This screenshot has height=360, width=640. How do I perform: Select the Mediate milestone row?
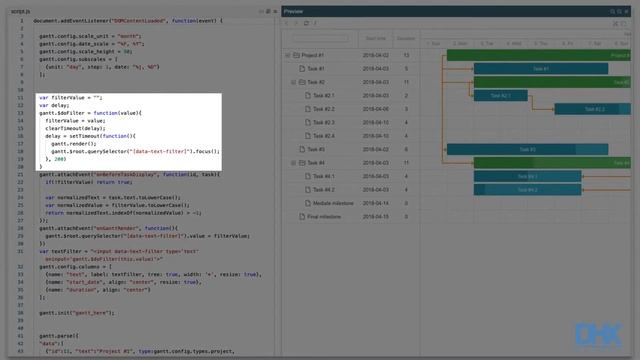pyautogui.click(x=351, y=203)
